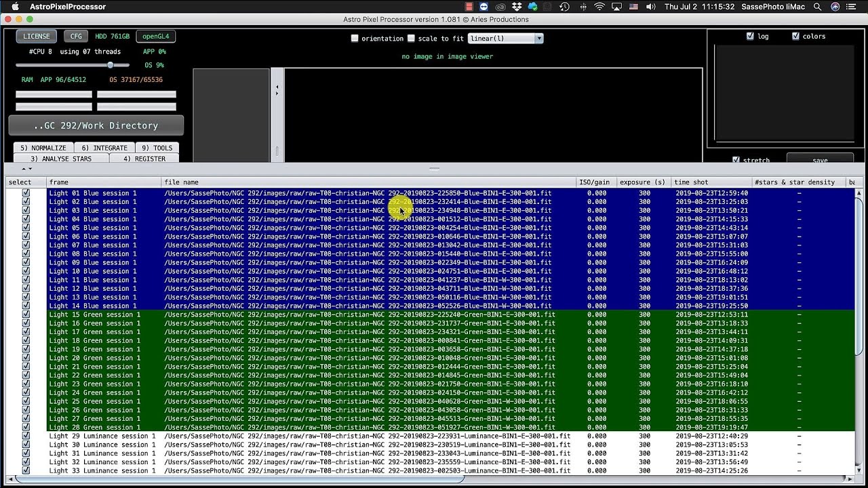Viewport: 868px width, 488px height.
Task: Sort by the frame column header
Action: point(104,182)
